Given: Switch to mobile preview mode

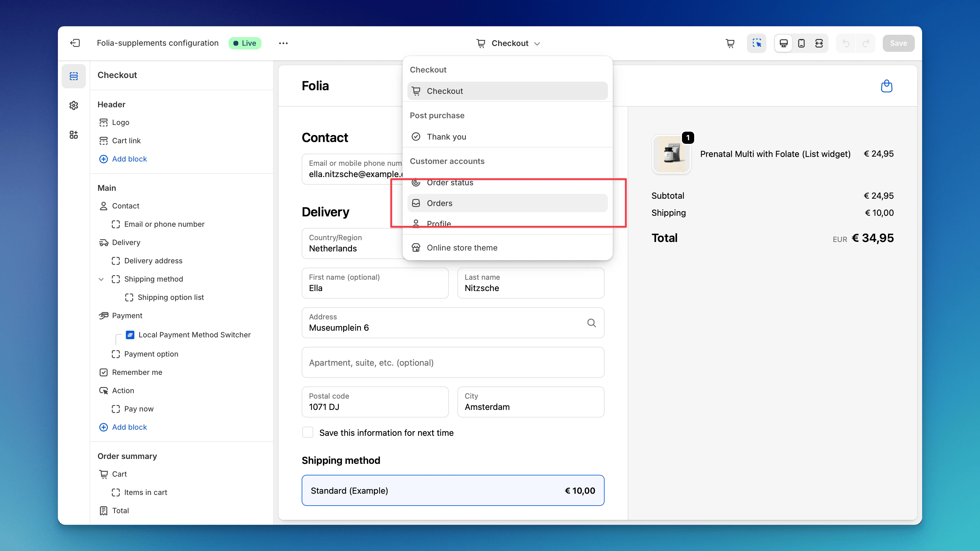Looking at the screenshot, I should (801, 43).
